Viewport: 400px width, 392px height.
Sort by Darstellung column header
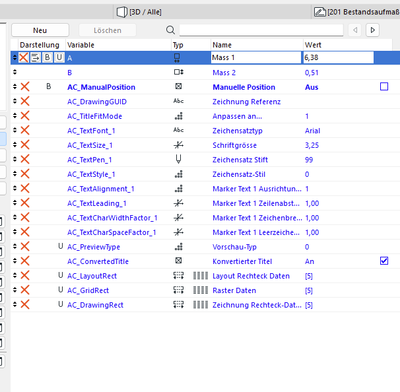(x=39, y=45)
